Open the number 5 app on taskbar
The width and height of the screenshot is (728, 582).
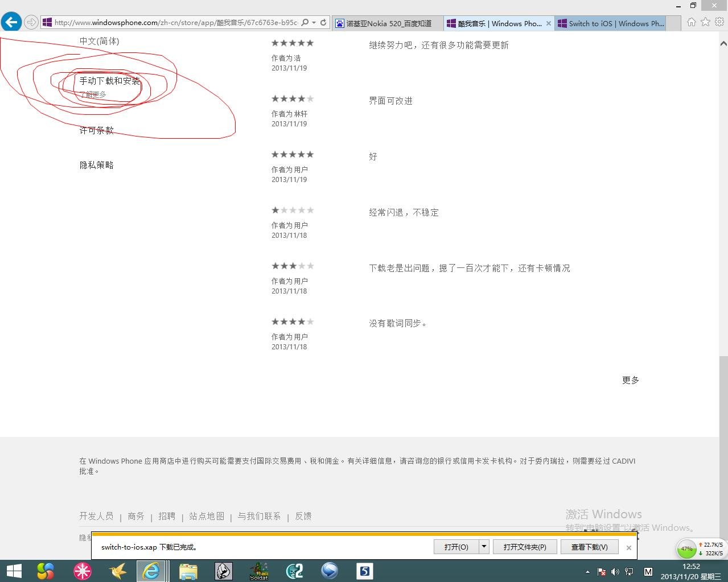pos(365,571)
